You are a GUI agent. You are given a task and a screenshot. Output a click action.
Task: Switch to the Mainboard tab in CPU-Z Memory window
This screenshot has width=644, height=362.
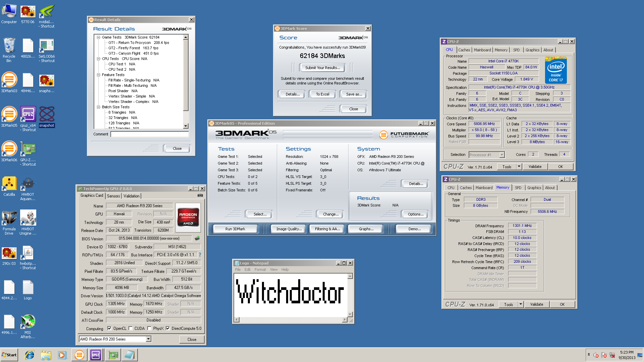(x=484, y=188)
